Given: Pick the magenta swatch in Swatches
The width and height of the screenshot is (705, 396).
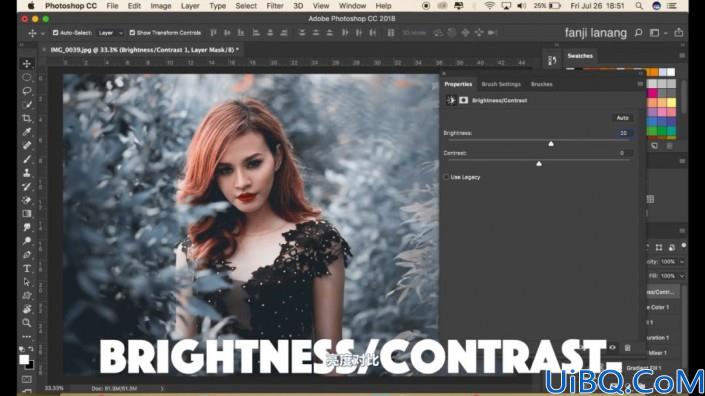Looking at the screenshot, I should coord(652,93).
